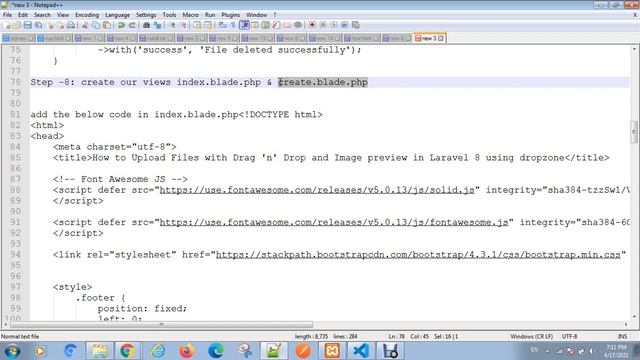Open the Replace toolbar icon
The height and width of the screenshot is (360, 640).
coord(157,25)
